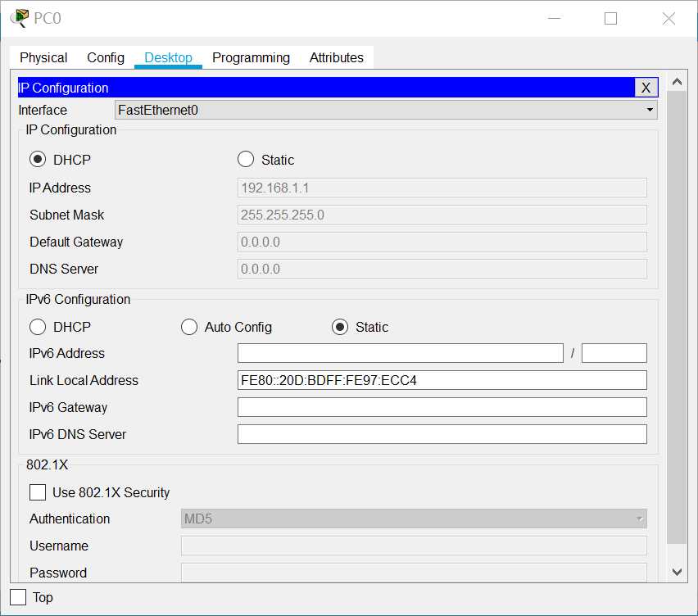698x616 pixels.
Task: Click the IPv6 Configuration group heading
Action: pyautogui.click(x=78, y=299)
